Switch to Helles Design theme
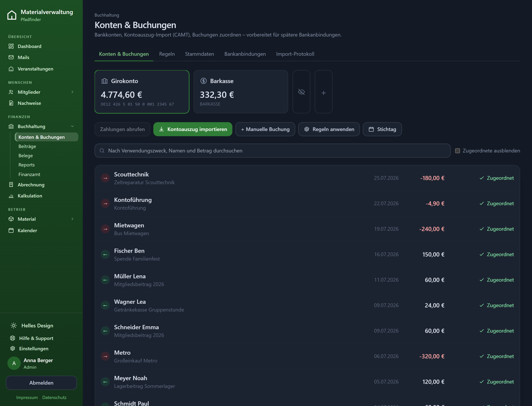 (x=32, y=326)
